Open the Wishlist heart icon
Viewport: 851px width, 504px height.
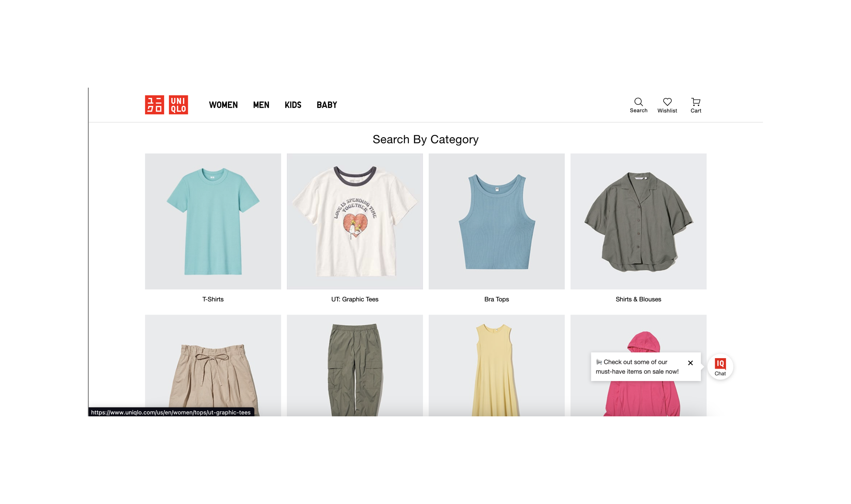tap(667, 105)
